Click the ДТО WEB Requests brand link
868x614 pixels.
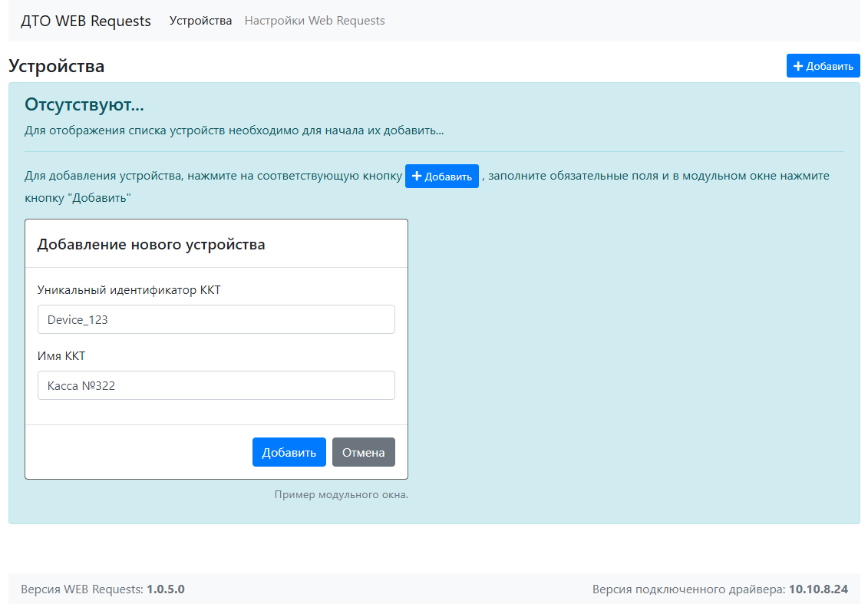tap(86, 21)
